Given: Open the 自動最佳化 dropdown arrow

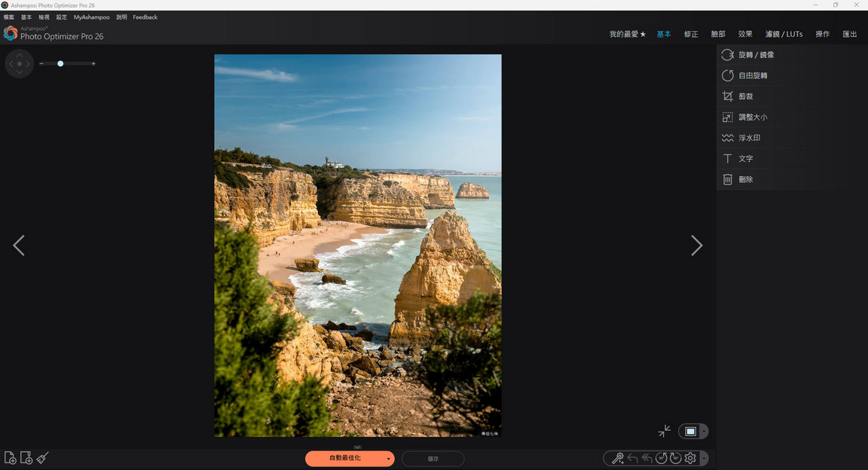Looking at the screenshot, I should 388,458.
